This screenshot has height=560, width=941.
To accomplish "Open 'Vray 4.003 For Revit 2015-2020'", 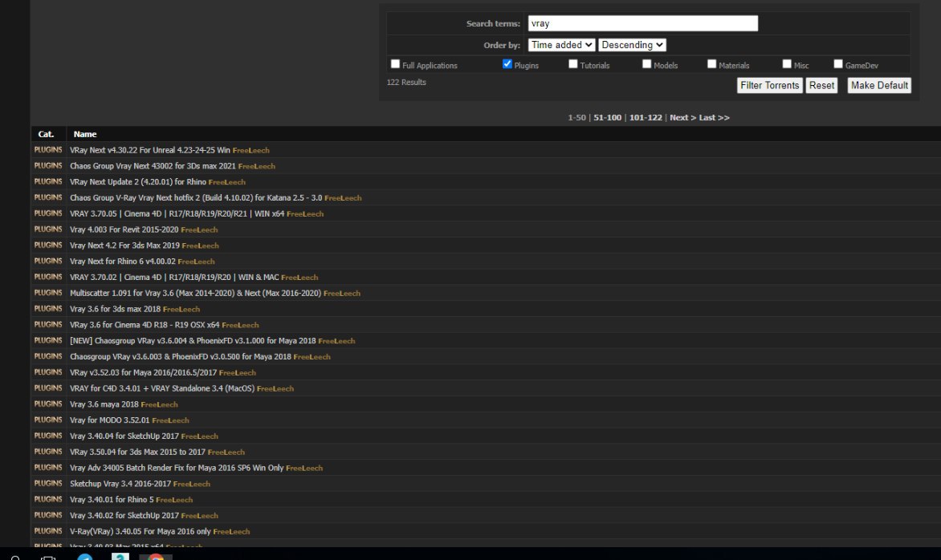I will [x=124, y=229].
